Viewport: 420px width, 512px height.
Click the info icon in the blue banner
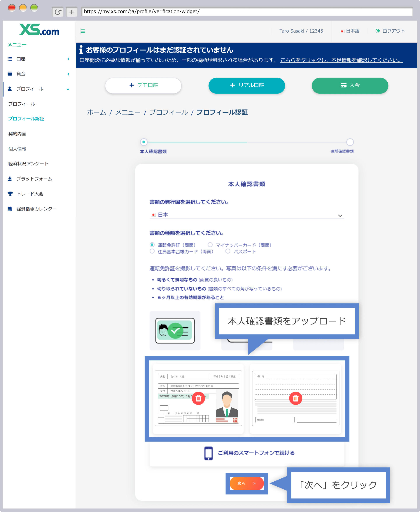pos(81,50)
